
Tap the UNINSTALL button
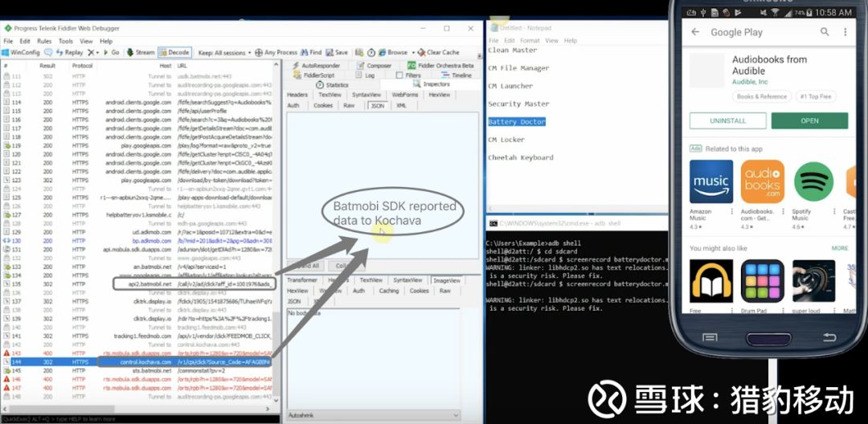coord(728,120)
